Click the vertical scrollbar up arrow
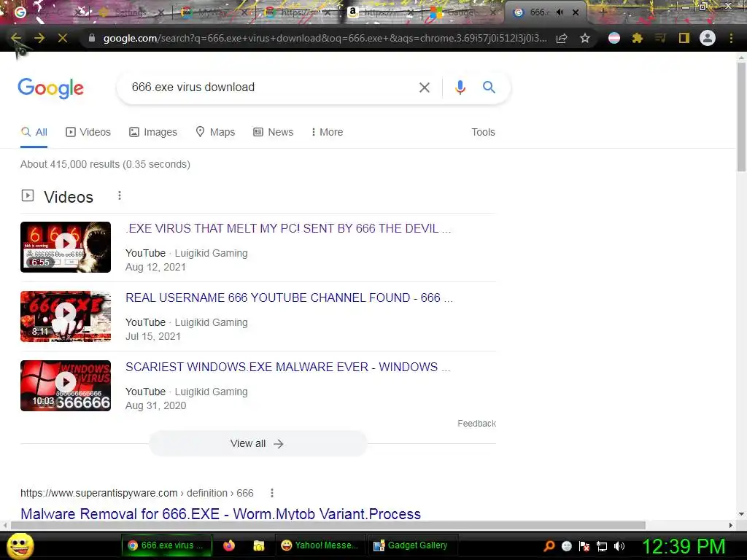 coord(741,58)
